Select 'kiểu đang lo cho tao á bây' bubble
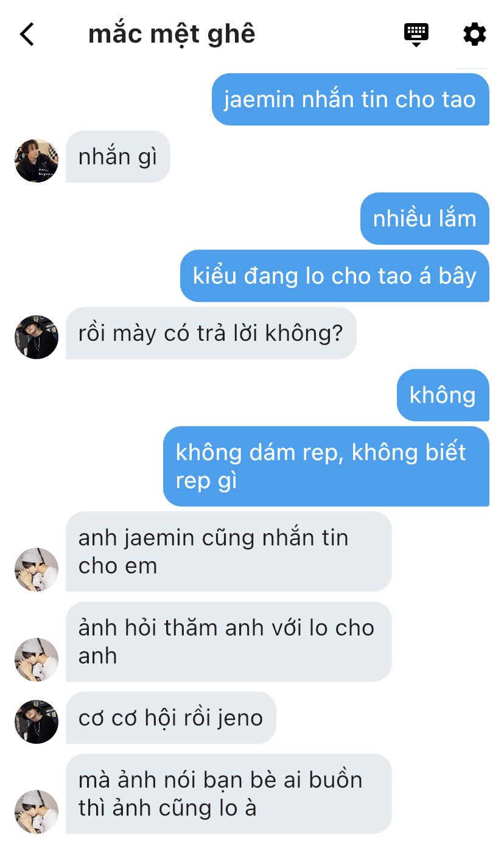 (335, 276)
